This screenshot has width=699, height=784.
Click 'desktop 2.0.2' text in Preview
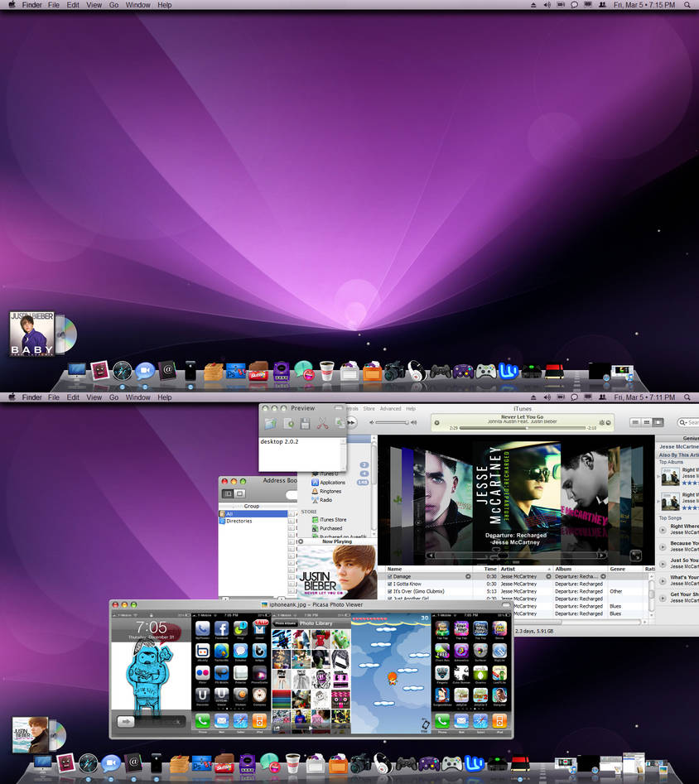(279, 441)
